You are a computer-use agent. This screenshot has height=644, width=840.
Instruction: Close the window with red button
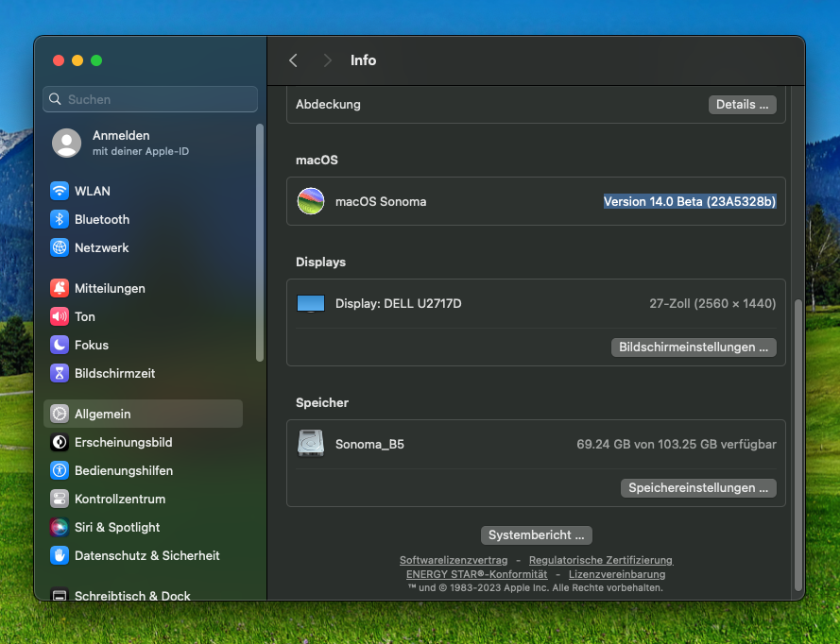click(59, 60)
